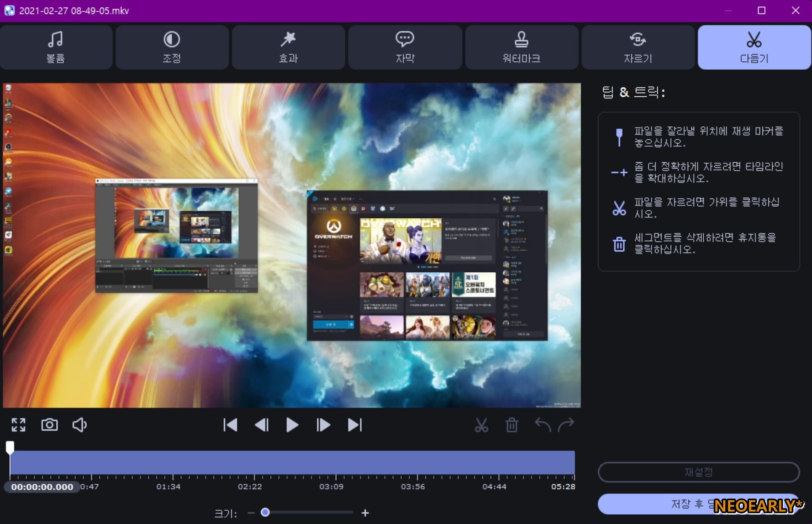812x524 pixels.
Task: Jump to the start of the video
Action: coord(230,425)
